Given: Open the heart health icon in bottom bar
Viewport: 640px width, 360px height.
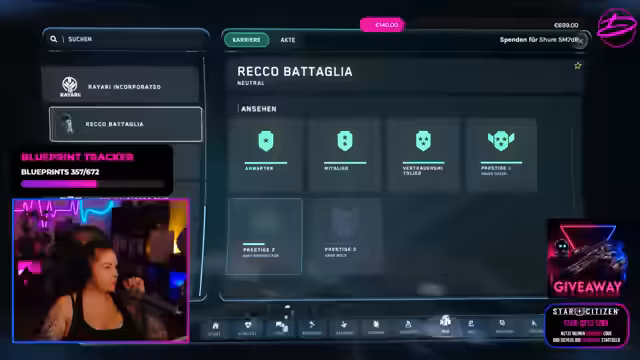Looking at the screenshot, I should click(247, 325).
